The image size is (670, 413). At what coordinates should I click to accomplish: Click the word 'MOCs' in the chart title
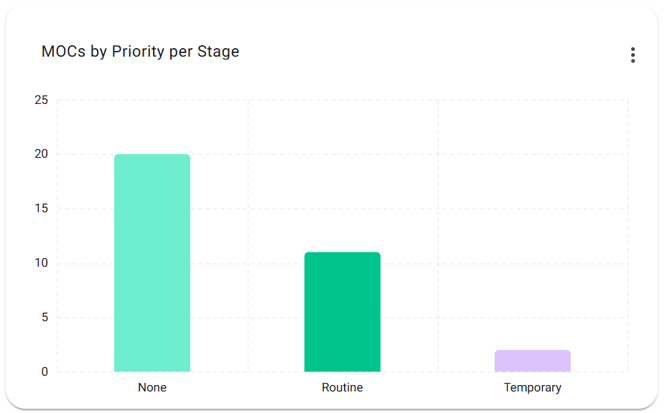click(x=63, y=52)
